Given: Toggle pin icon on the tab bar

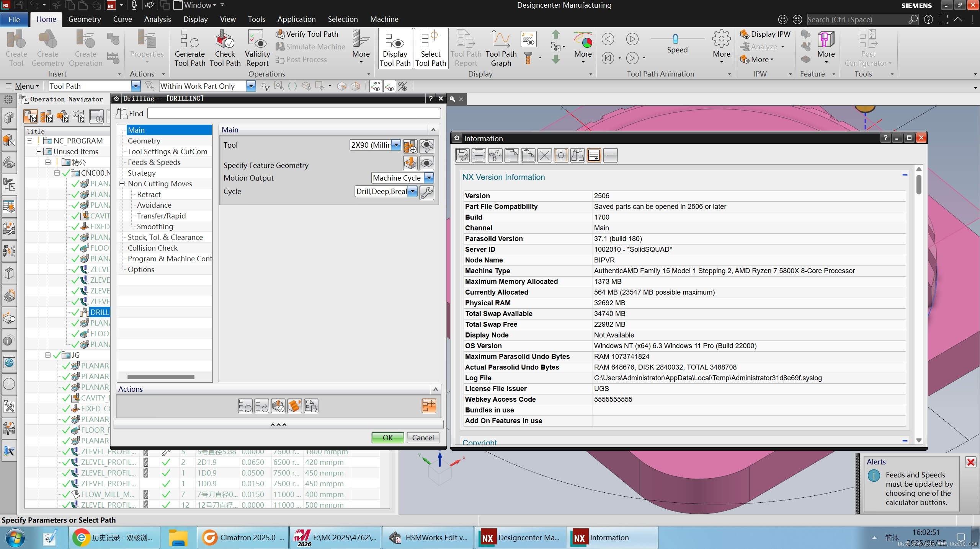Looking at the screenshot, I should tap(452, 99).
